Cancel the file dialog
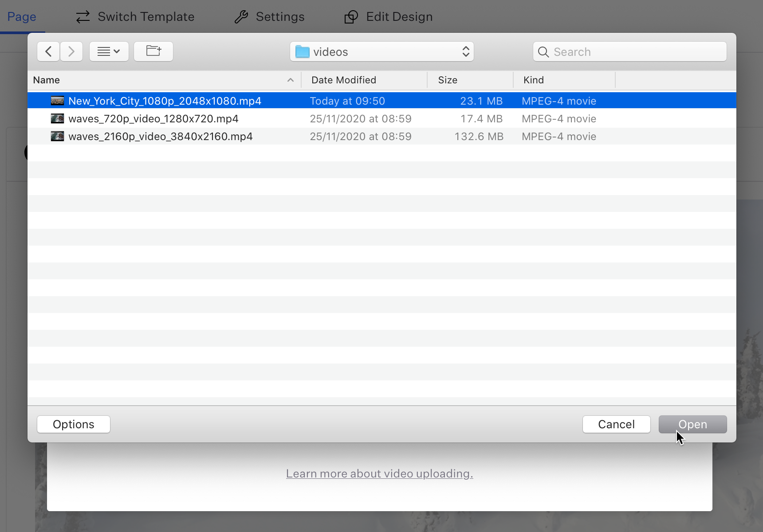The image size is (763, 532). [616, 424]
